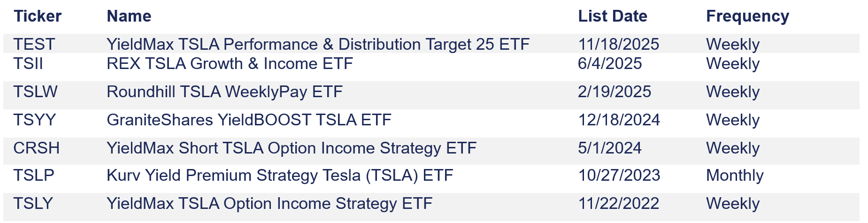Screen dimensions: 868x223
Task: Click the Ticker column header
Action: pos(38,16)
